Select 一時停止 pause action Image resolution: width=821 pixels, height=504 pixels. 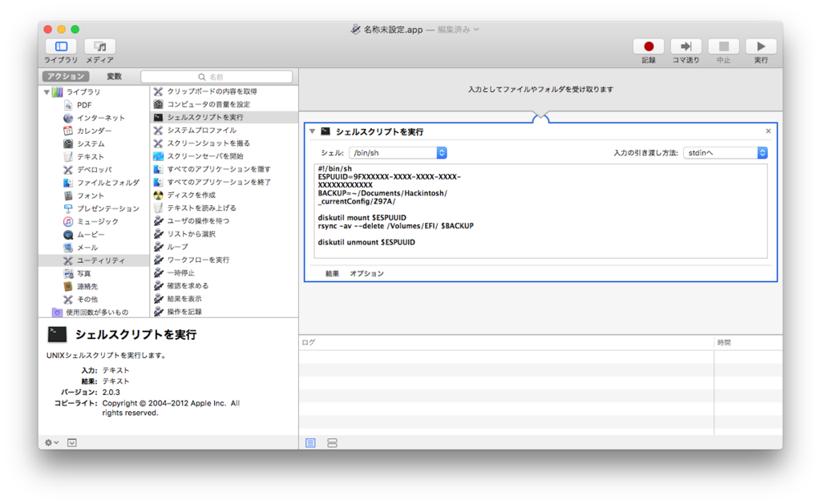click(224, 272)
